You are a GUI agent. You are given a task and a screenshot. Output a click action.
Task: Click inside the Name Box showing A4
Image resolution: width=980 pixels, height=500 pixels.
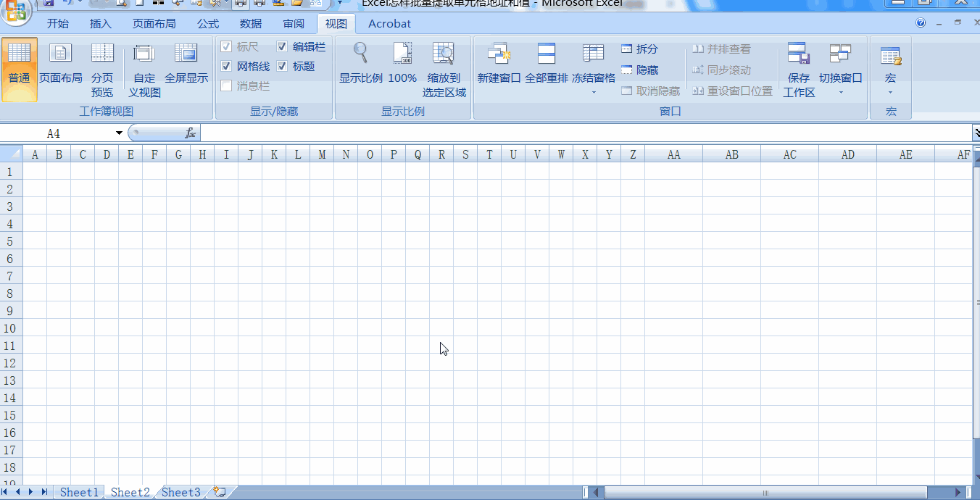[x=54, y=133]
